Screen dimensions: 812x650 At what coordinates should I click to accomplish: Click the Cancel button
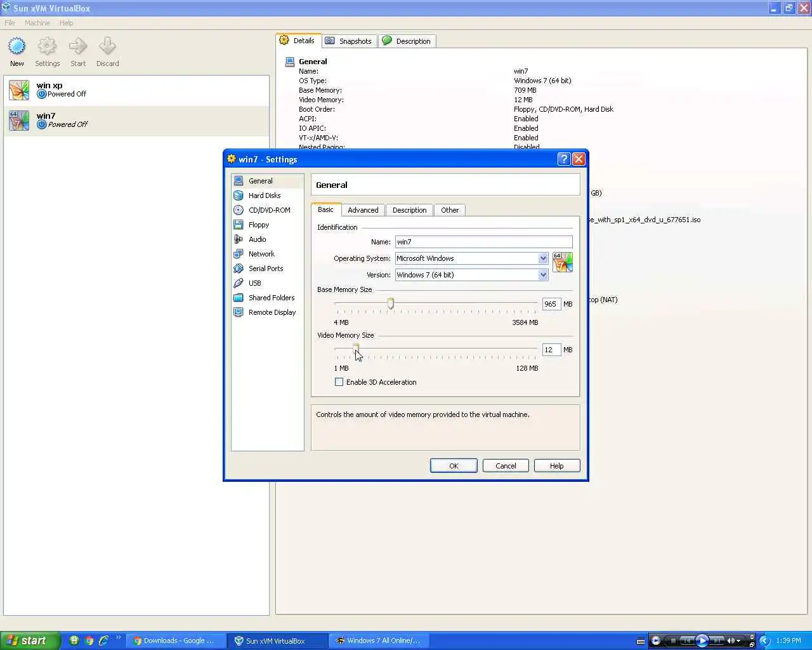[506, 466]
